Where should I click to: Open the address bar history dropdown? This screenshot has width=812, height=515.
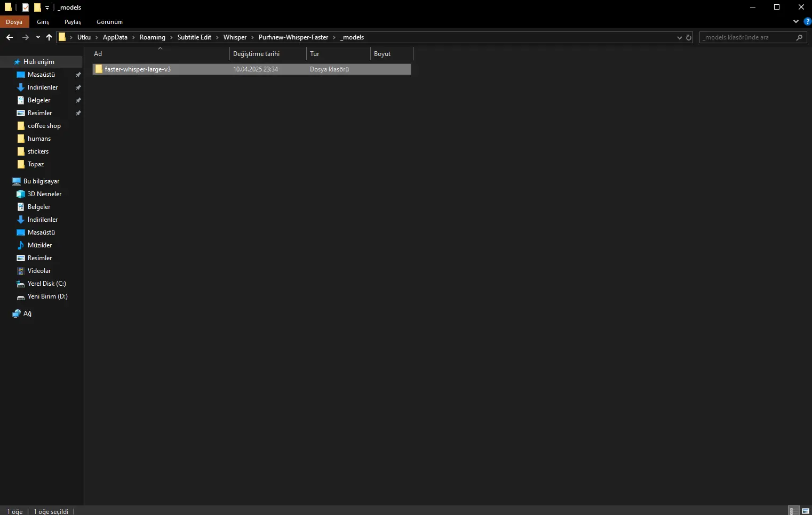click(679, 37)
